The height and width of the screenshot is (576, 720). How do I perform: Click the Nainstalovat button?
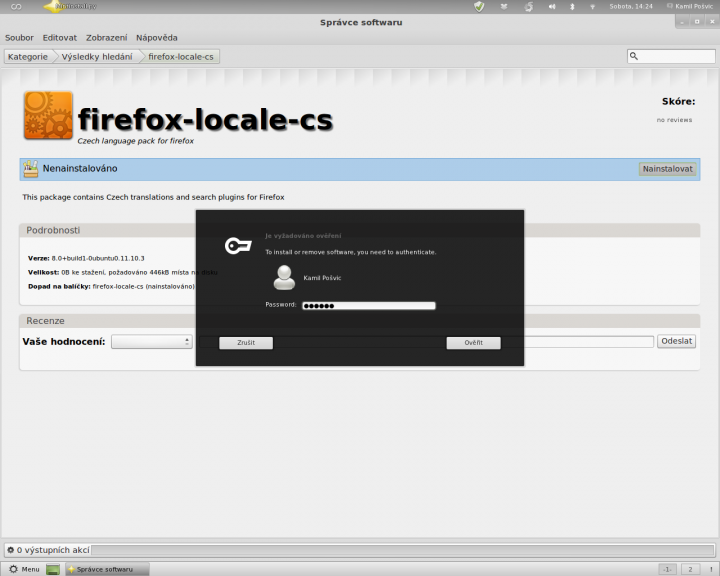pyautogui.click(x=667, y=169)
